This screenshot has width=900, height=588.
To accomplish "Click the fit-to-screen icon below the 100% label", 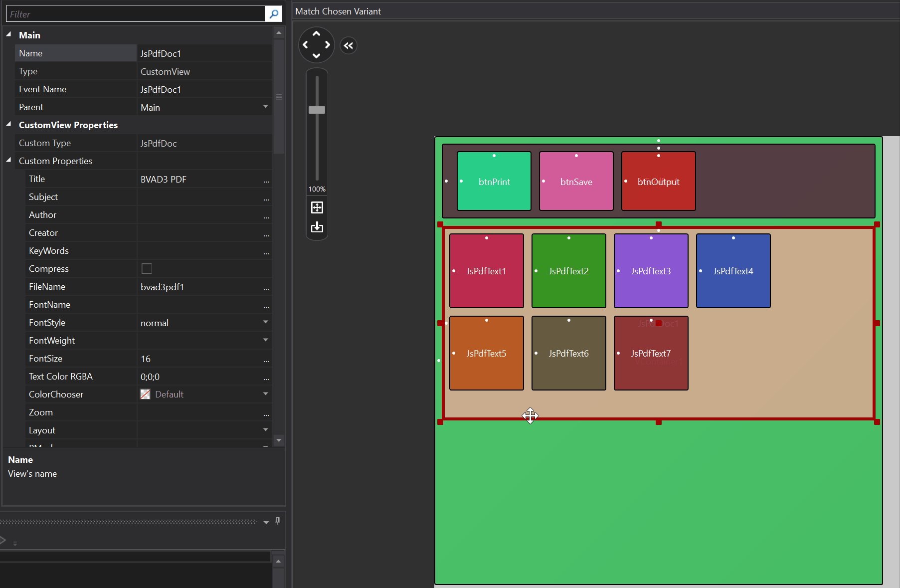I will coord(317,207).
